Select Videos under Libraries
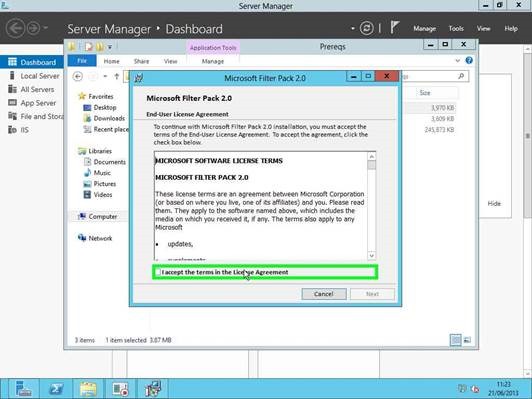 pyautogui.click(x=98, y=195)
